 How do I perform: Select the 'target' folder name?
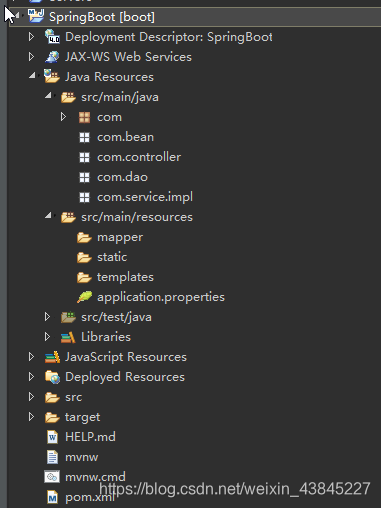pos(82,418)
